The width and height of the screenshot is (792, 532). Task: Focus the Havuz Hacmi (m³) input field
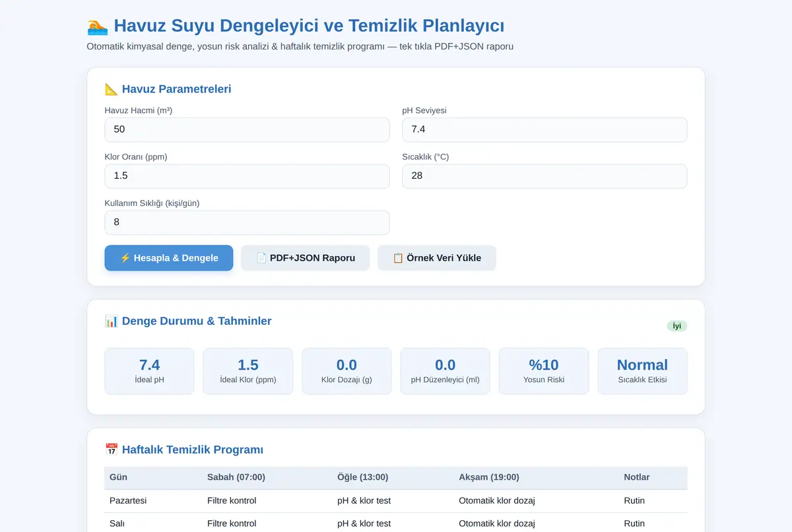pyautogui.click(x=247, y=129)
